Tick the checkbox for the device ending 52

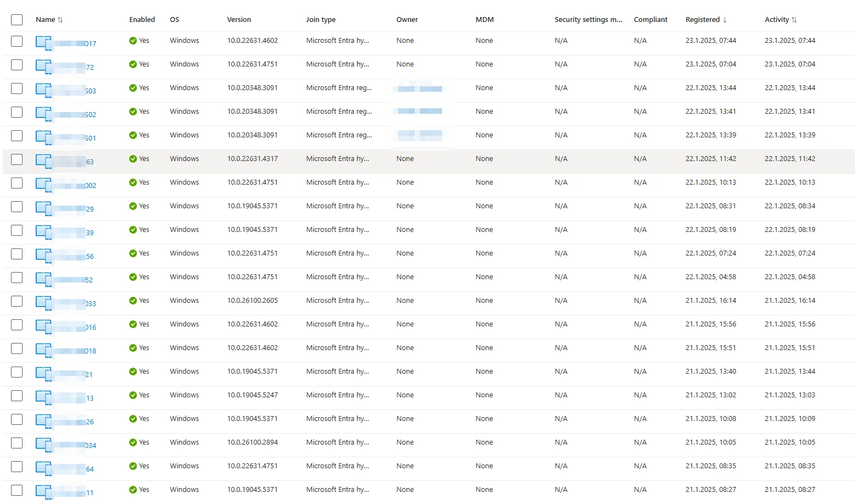point(17,278)
